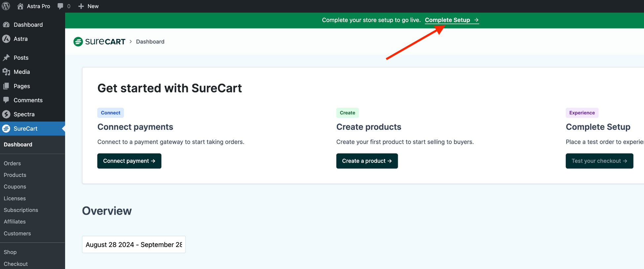Click the Astra logo icon in sidebar
The width and height of the screenshot is (644, 269).
(x=6, y=39)
